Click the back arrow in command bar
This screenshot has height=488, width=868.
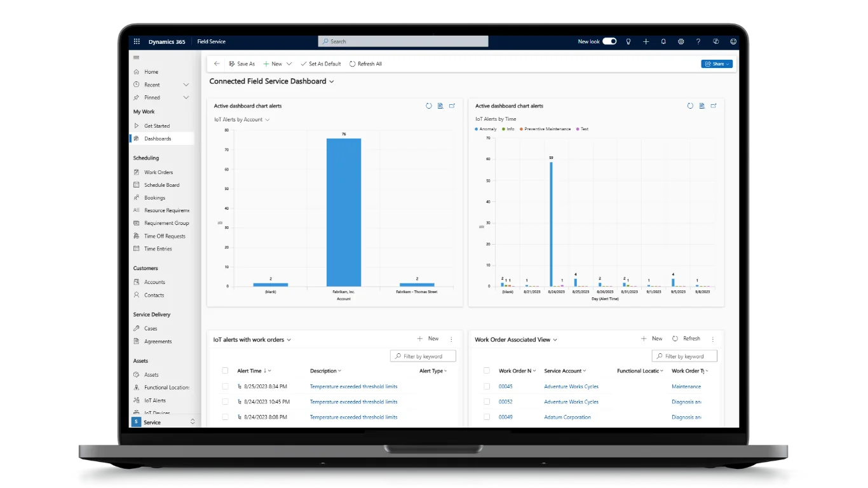click(x=217, y=64)
